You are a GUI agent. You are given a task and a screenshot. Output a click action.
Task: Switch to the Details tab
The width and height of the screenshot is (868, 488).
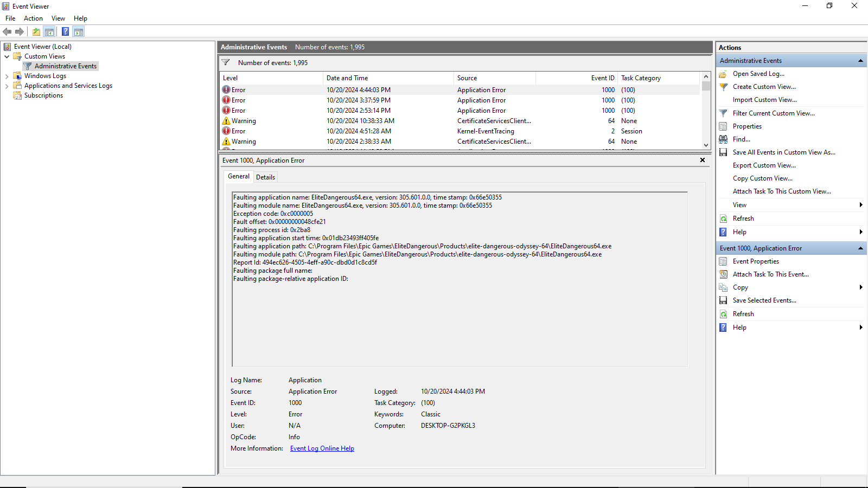265,177
